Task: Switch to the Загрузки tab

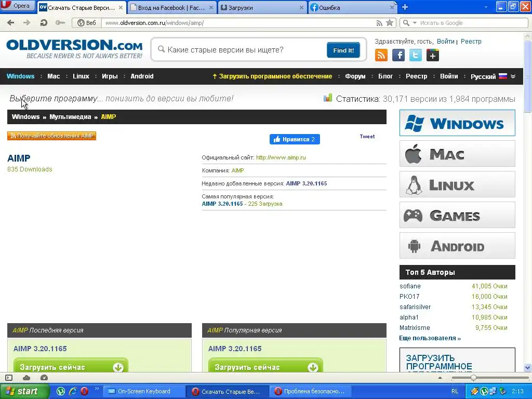Action: click(262, 7)
